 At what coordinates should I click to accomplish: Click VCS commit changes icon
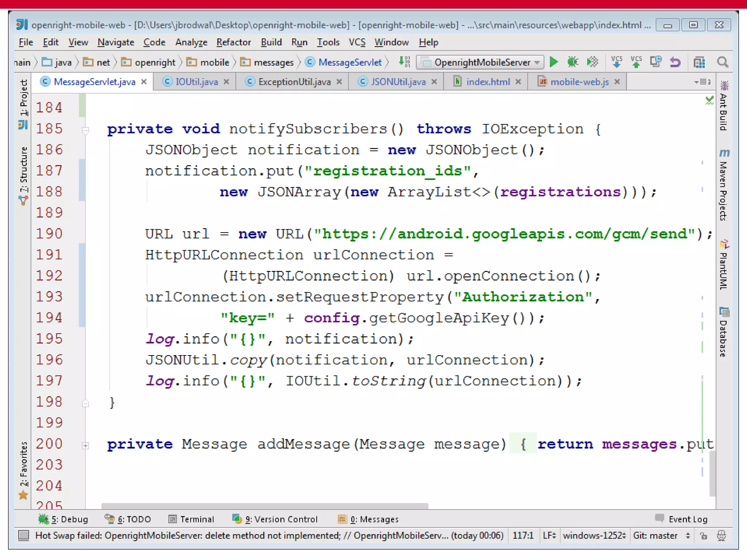click(636, 62)
